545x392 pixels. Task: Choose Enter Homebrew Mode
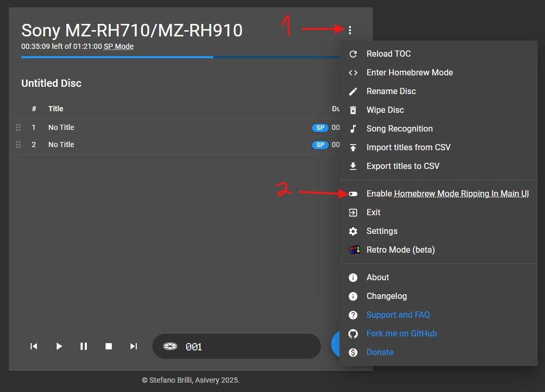pos(438,73)
